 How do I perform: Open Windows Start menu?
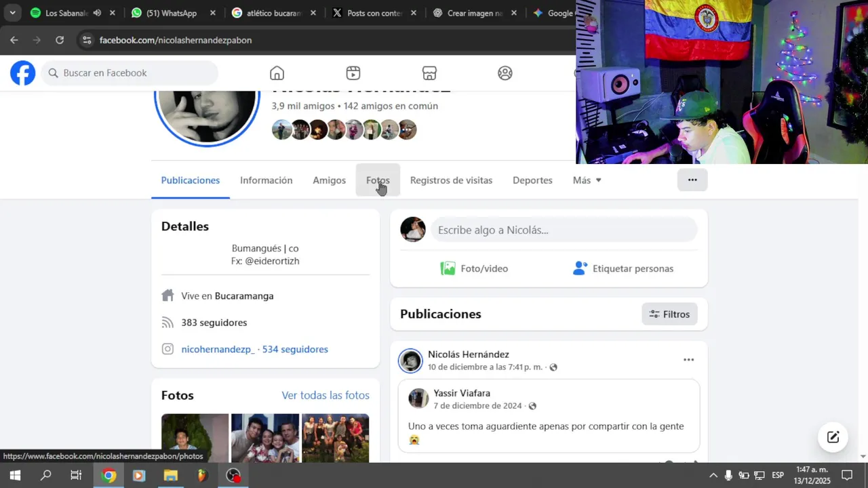pos(15,476)
